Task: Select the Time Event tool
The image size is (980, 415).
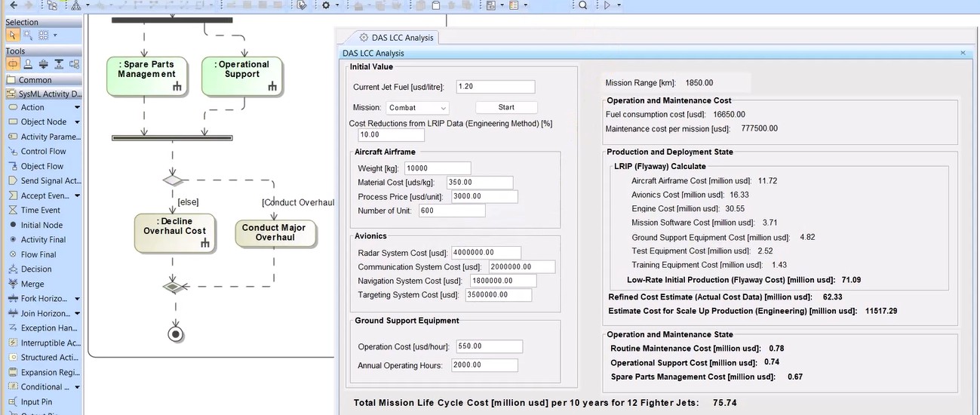Action: point(40,211)
